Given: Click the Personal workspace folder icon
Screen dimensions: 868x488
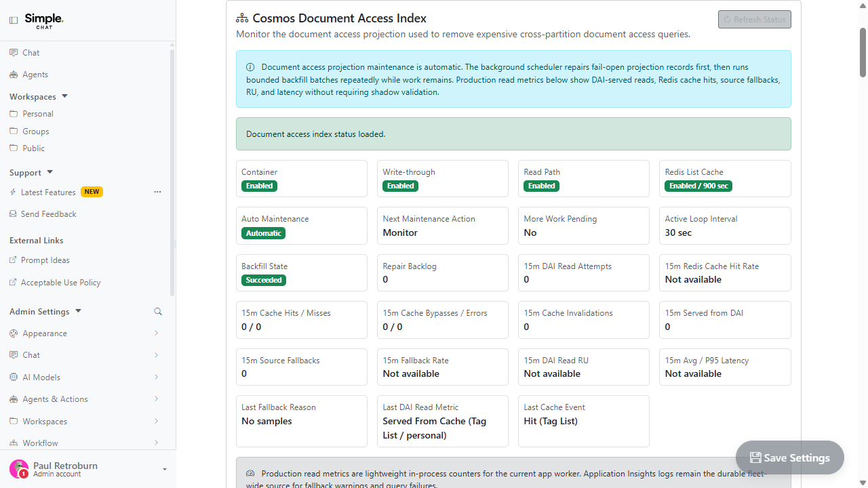Looking at the screenshot, I should (x=14, y=113).
